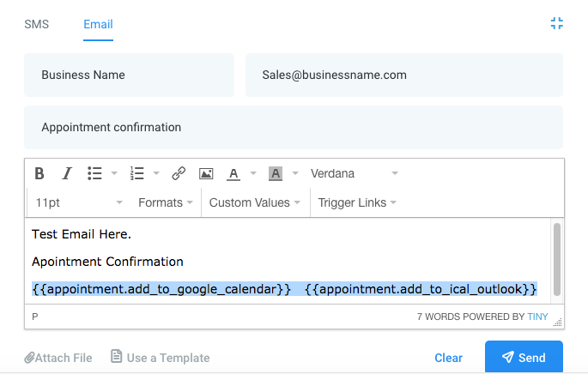Switch to the SMS tab
Image resolution: width=588 pixels, height=374 pixels.
tap(36, 24)
